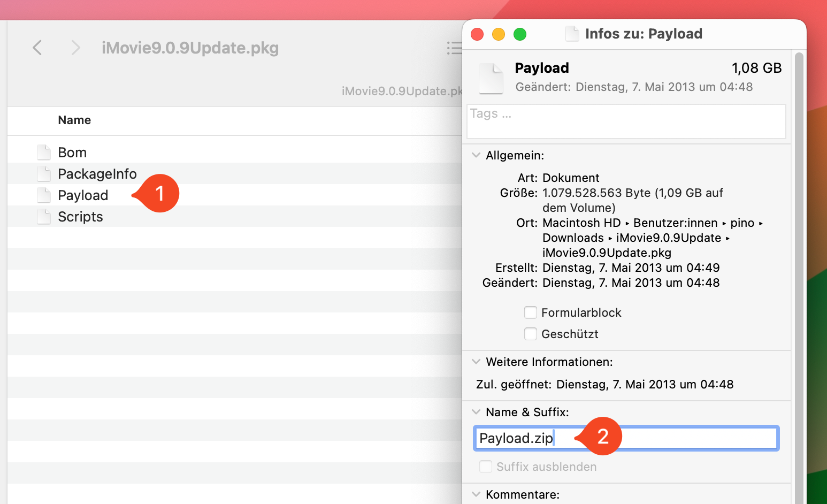The image size is (827, 504).
Task: Collapse the Allgemein section
Action: click(476, 155)
